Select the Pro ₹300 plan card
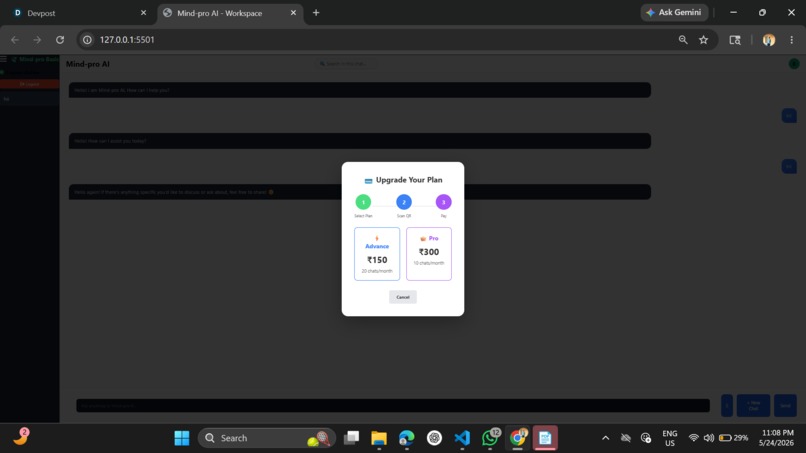Screen dimensions: 806x453 429,254
